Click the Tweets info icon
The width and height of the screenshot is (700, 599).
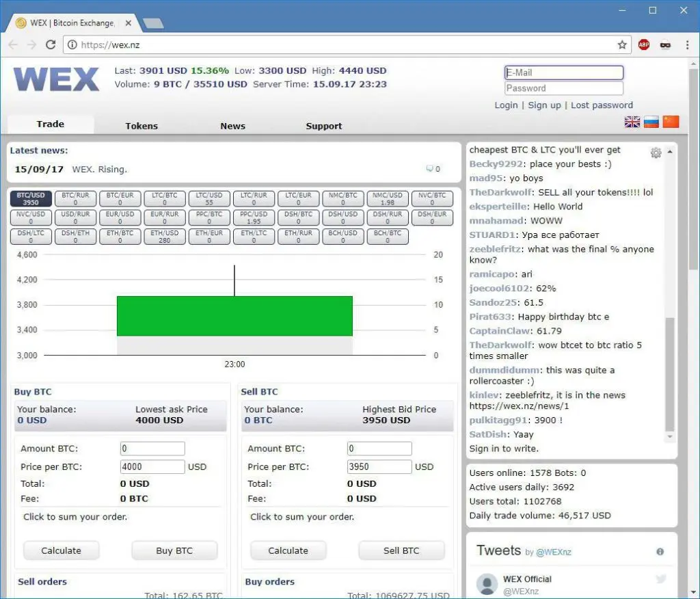[x=660, y=552]
